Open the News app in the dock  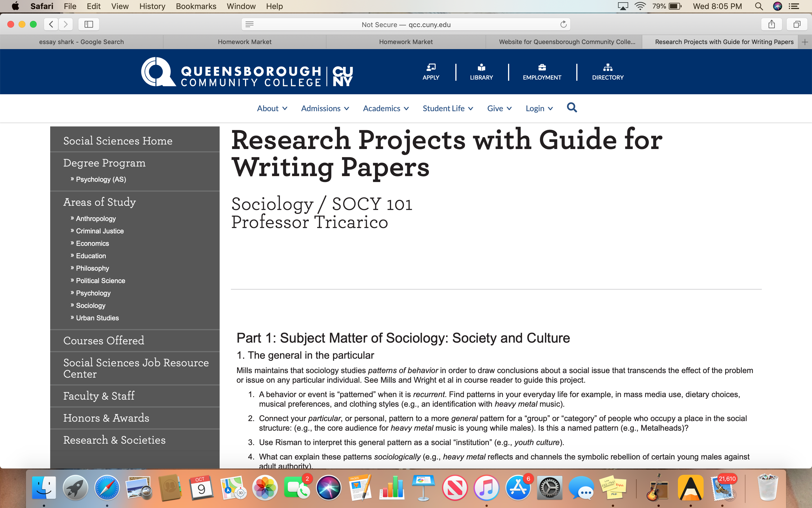(455, 487)
